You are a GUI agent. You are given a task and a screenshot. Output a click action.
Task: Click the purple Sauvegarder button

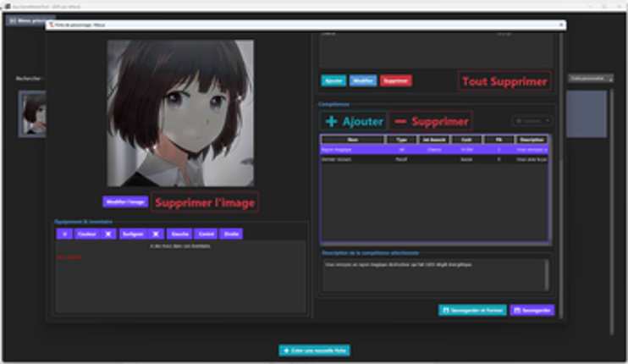click(x=532, y=311)
